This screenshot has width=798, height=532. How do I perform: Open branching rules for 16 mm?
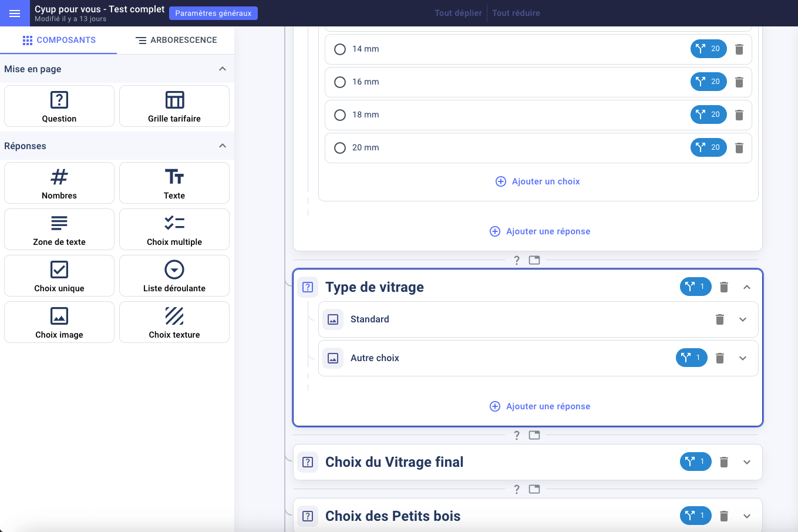coord(709,82)
